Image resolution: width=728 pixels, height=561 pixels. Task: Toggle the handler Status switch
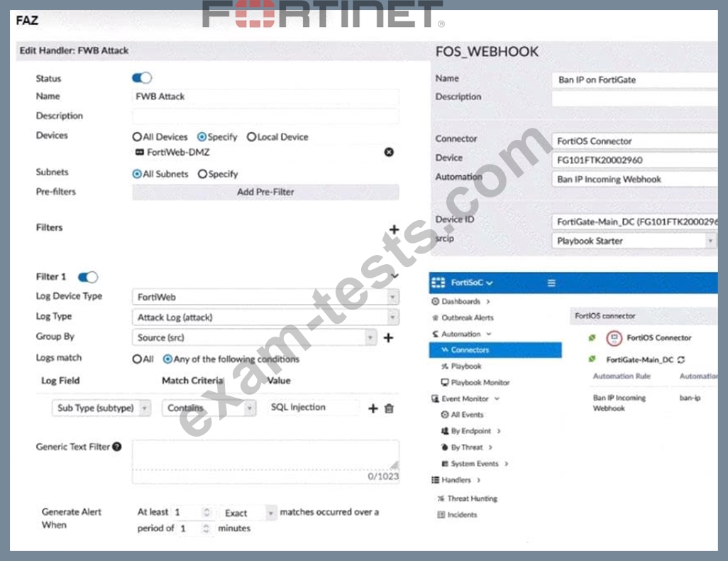(142, 78)
